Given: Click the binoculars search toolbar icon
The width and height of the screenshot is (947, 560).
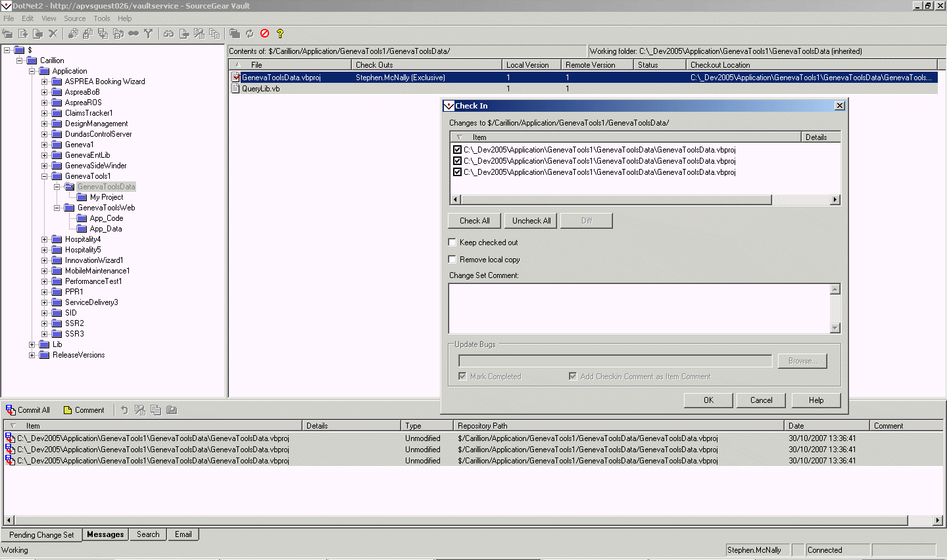Looking at the screenshot, I should click(168, 34).
